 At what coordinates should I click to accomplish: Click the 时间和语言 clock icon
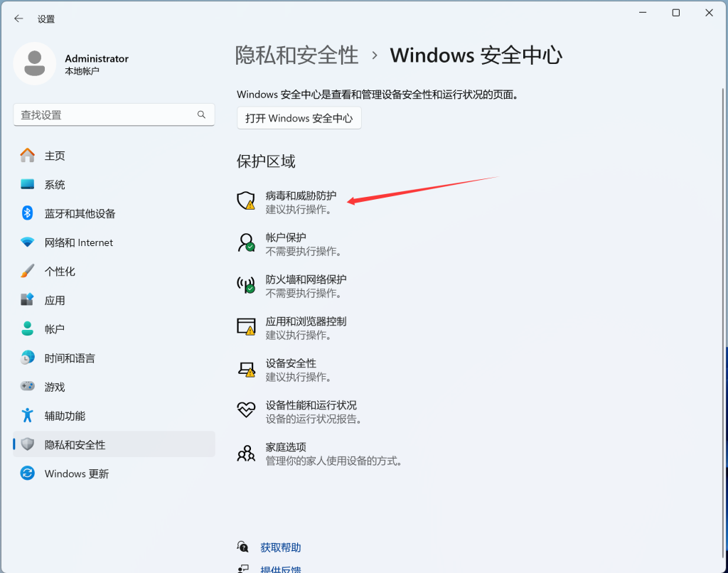pyautogui.click(x=28, y=358)
